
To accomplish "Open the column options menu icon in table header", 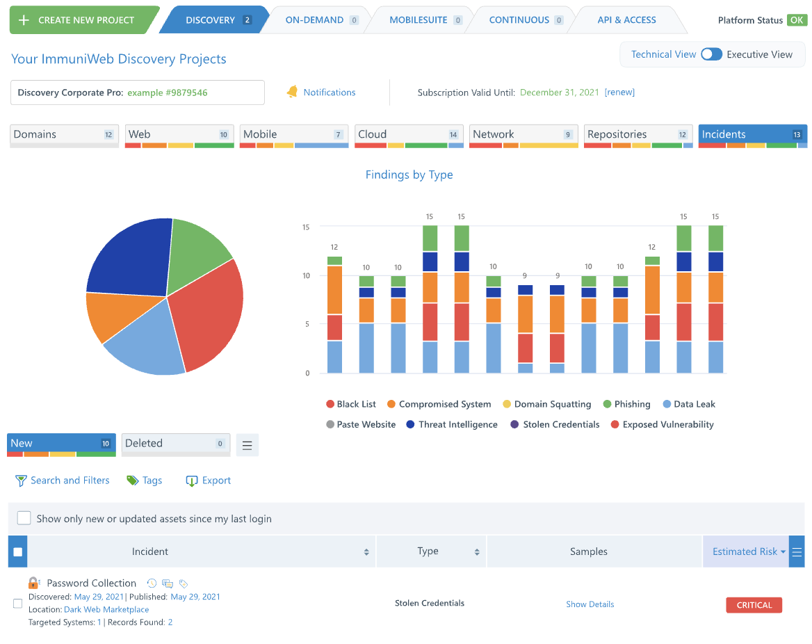I will (x=797, y=552).
